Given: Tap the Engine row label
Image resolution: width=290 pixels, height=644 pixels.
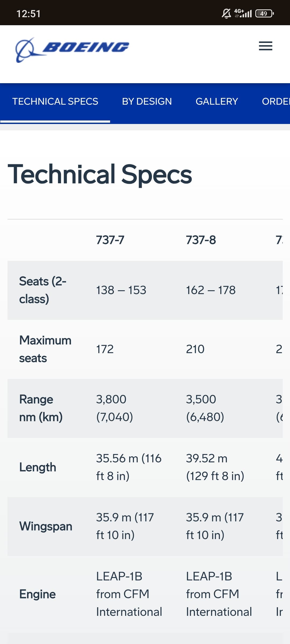Looking at the screenshot, I should [37, 594].
